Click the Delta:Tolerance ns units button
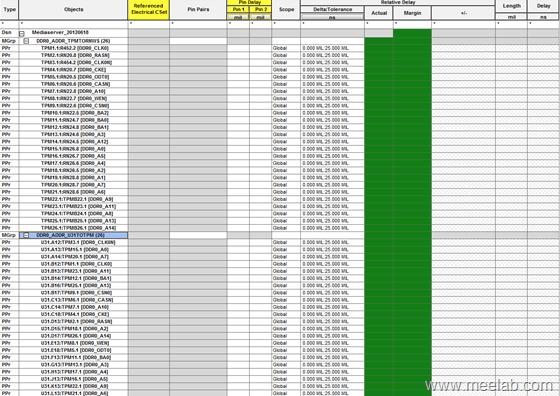 pos(332,17)
